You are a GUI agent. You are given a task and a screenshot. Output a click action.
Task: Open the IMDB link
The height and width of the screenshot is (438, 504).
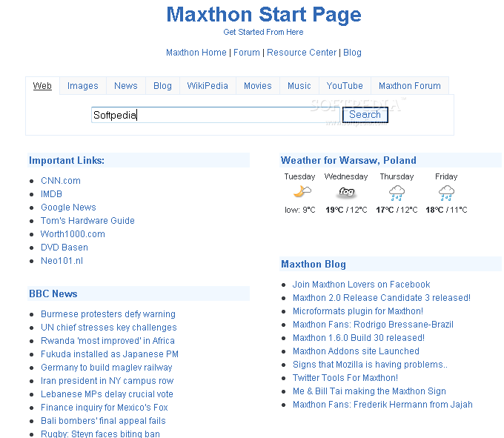click(51, 194)
